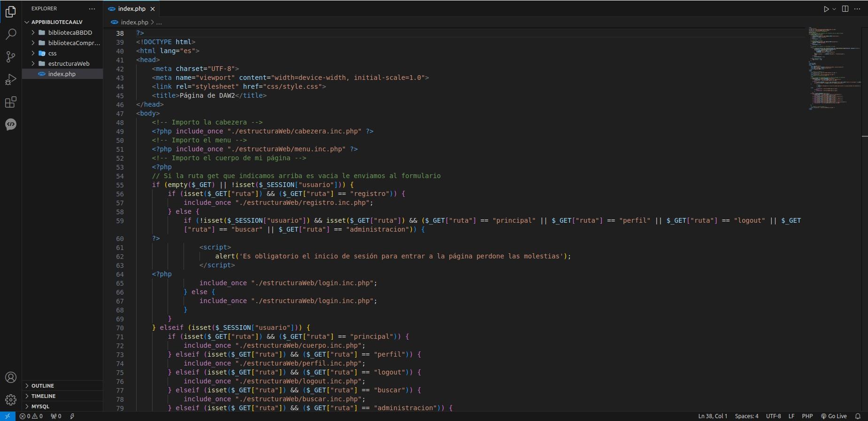
Task: Close the index.php tab
Action: 153,8
